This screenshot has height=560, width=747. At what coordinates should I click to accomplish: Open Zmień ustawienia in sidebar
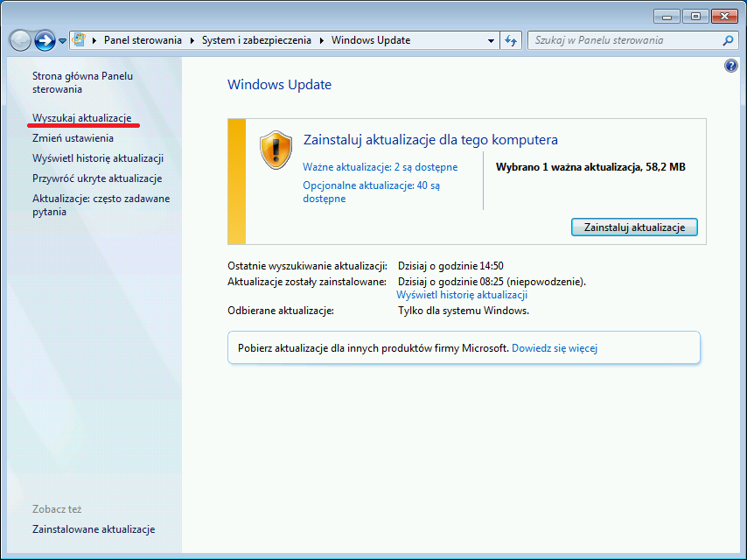[73, 138]
